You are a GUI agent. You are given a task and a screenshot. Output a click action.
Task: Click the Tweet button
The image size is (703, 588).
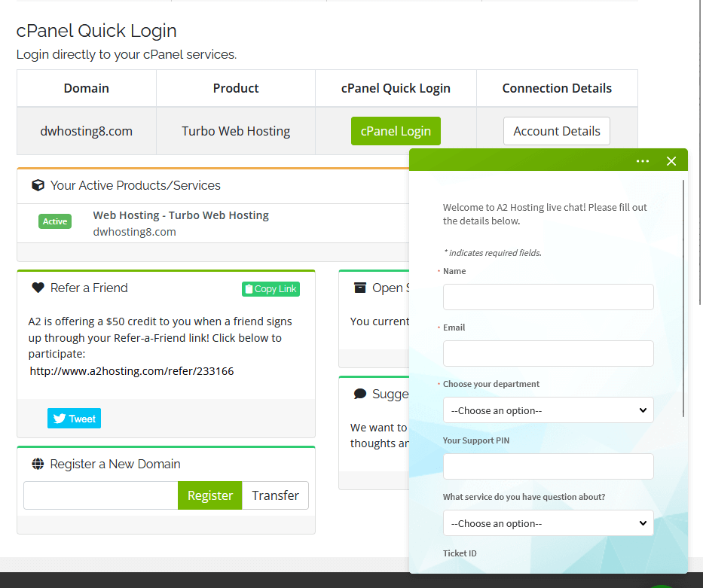click(74, 419)
